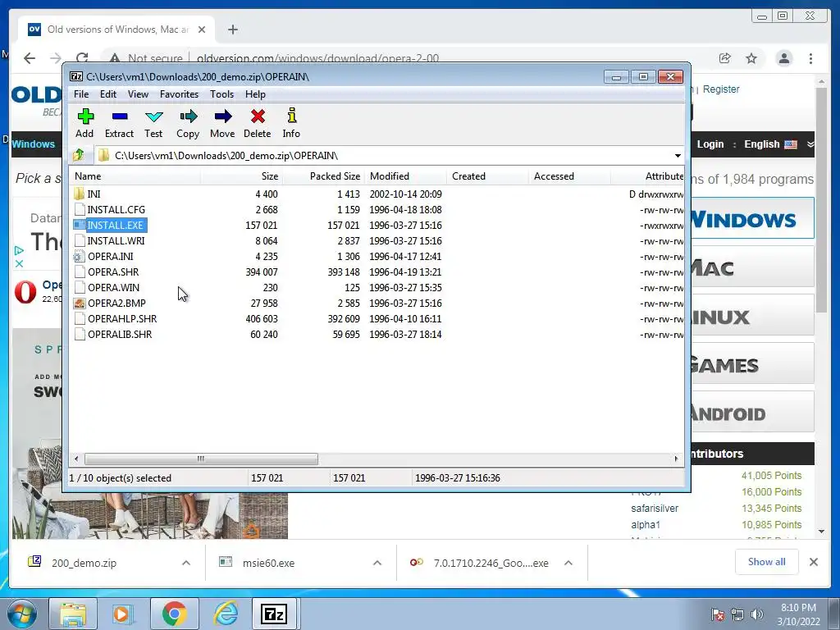840x630 pixels.
Task: Select the OPERA.WIN file
Action: point(113,288)
